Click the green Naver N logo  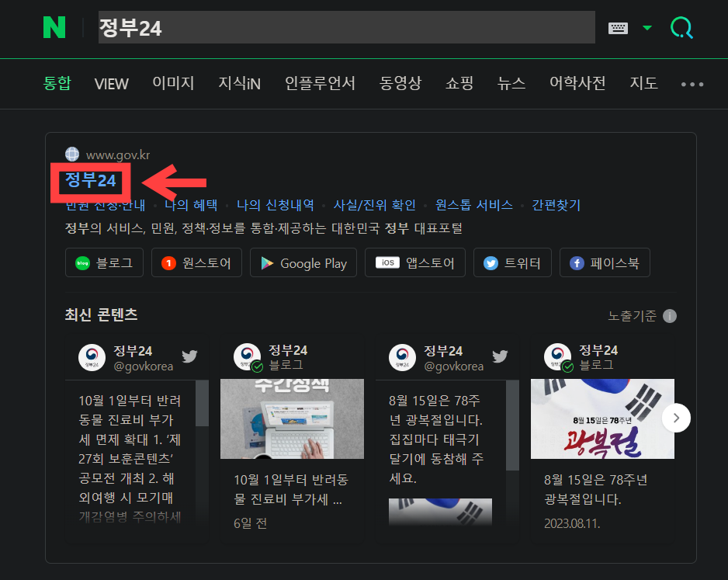pos(54,27)
